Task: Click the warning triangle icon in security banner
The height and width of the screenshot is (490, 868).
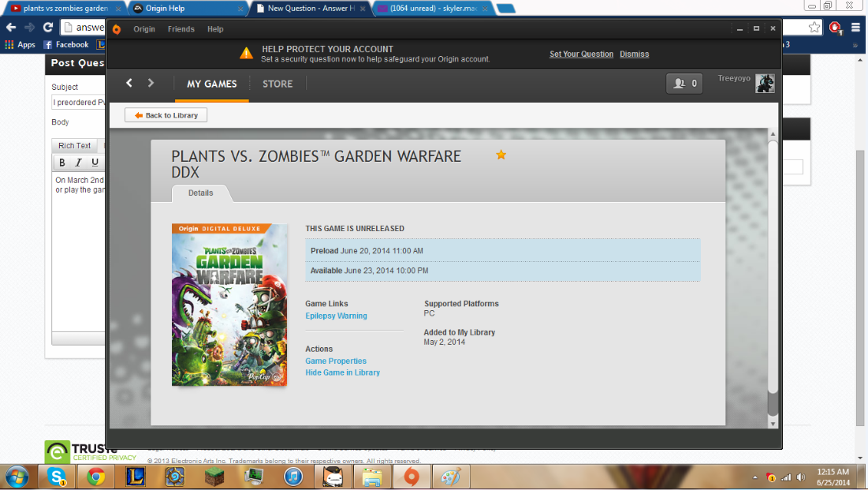Action: click(x=246, y=54)
